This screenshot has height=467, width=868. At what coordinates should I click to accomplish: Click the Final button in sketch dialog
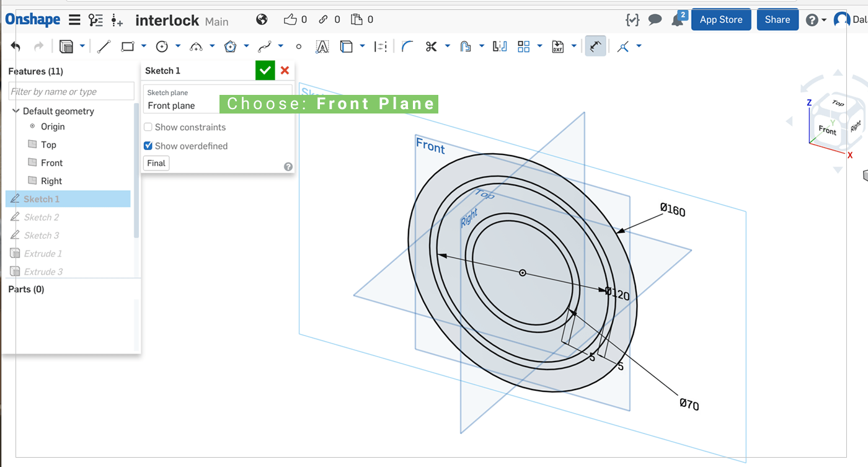[x=156, y=163]
